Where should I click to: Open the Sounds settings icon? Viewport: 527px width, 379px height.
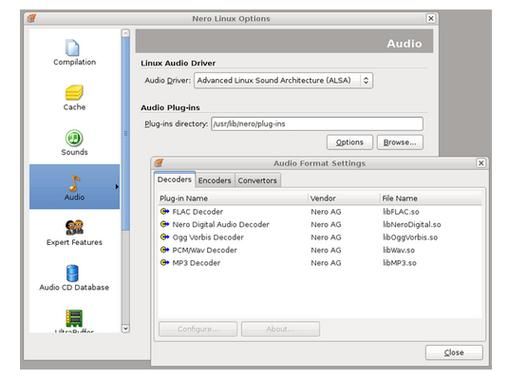[x=74, y=138]
